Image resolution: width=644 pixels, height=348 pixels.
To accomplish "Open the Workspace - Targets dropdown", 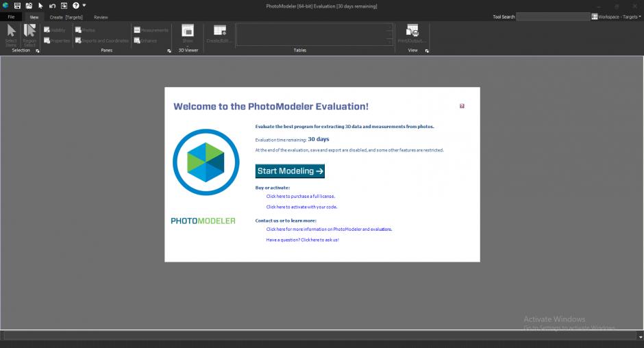I will (620, 17).
